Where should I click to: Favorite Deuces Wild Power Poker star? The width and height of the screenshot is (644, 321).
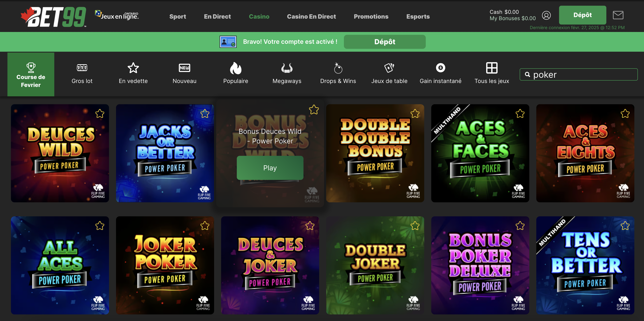pyautogui.click(x=100, y=114)
